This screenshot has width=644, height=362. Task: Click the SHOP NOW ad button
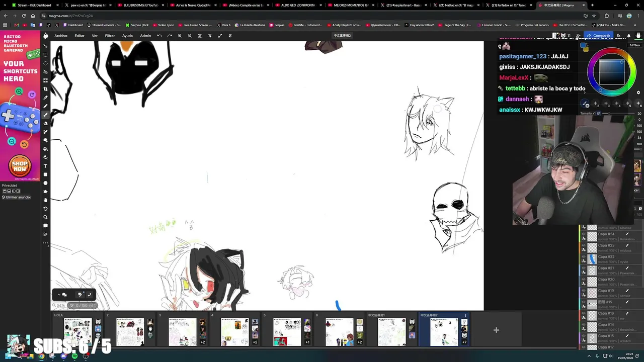(x=20, y=165)
